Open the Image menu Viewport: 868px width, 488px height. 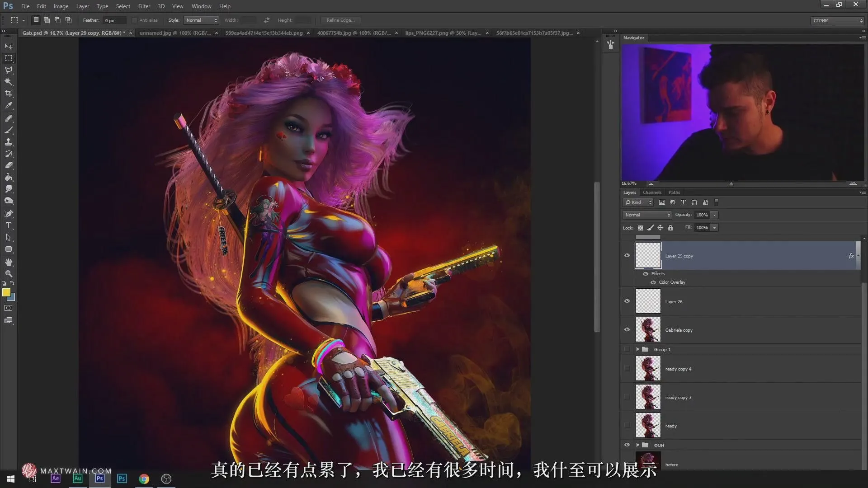tap(61, 6)
